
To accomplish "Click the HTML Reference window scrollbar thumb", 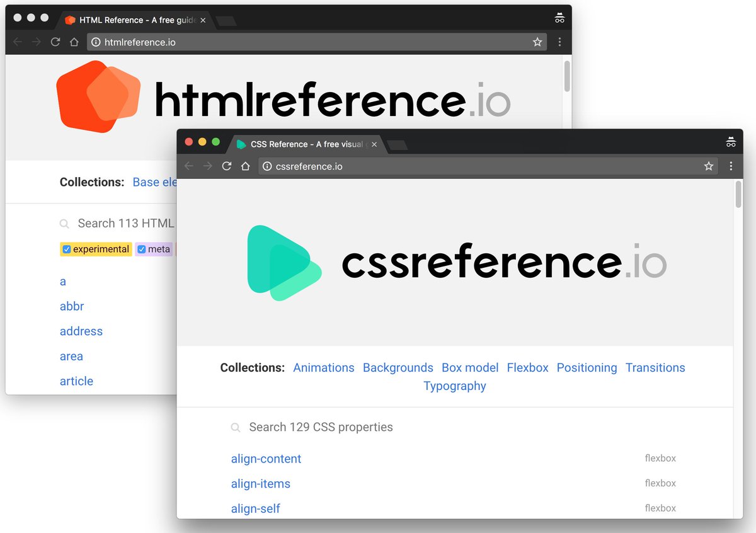I will click(x=567, y=76).
